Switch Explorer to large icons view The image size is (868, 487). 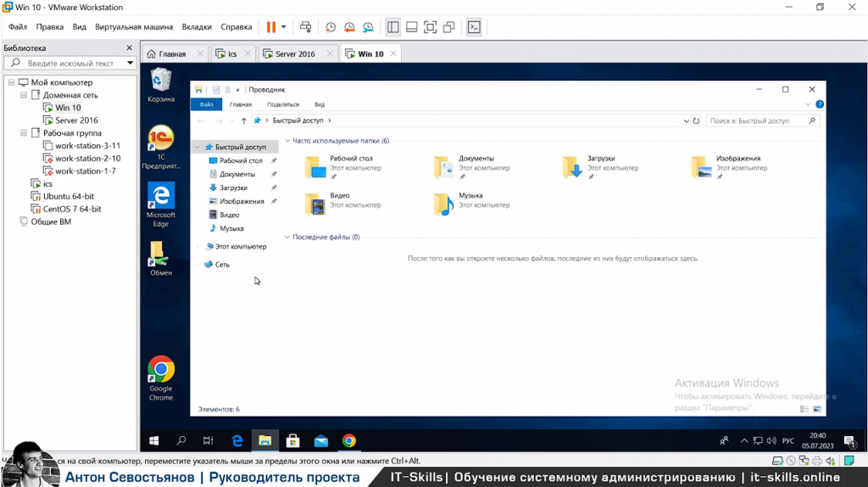click(817, 409)
